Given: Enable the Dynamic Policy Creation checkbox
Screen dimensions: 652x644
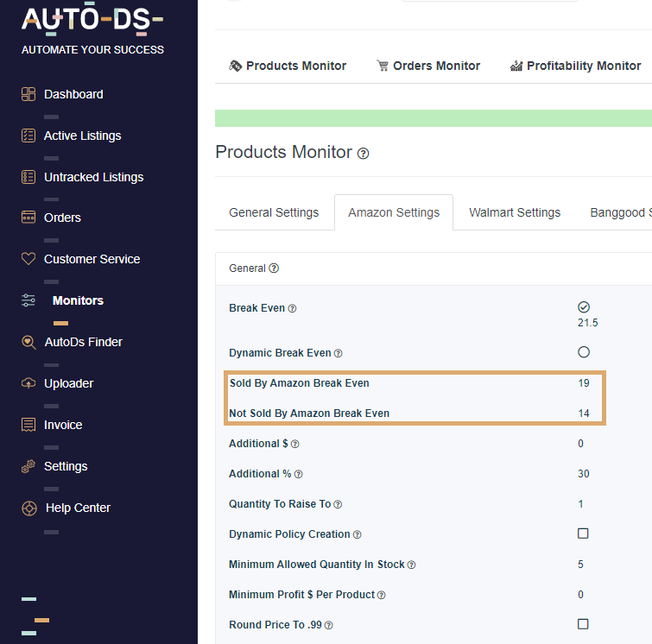Looking at the screenshot, I should point(583,534).
